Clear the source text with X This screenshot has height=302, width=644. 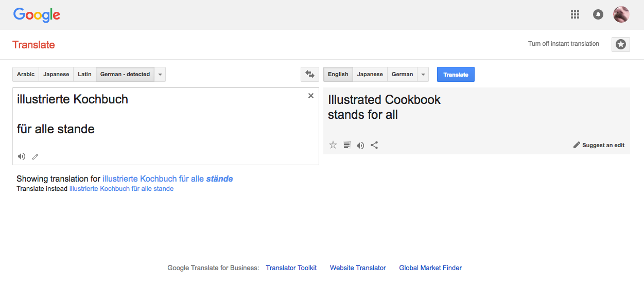point(311,96)
